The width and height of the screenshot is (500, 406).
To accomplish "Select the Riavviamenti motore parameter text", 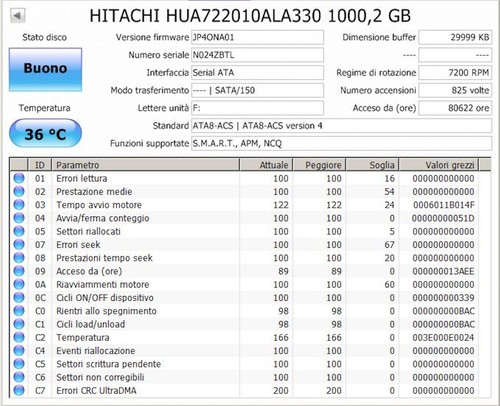I will (103, 284).
